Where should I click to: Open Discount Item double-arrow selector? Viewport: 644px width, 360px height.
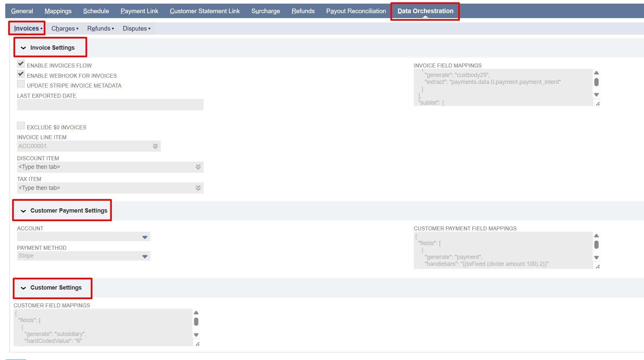[x=198, y=167]
